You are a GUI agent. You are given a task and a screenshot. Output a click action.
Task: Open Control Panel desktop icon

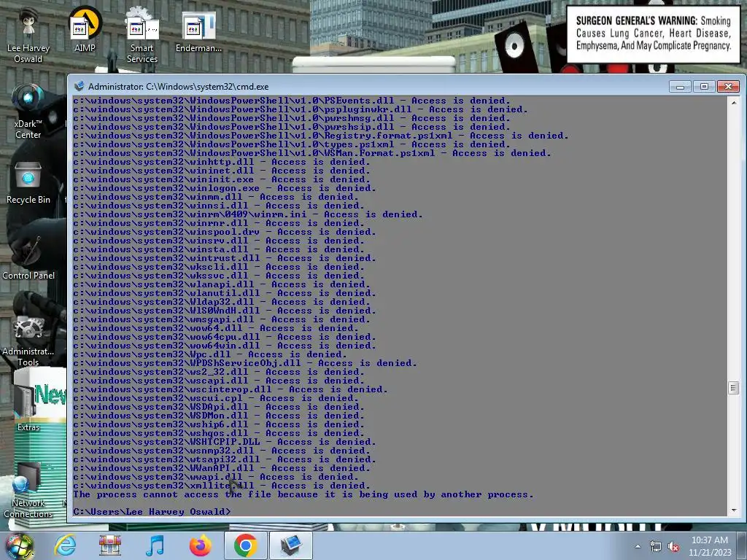[x=28, y=257]
